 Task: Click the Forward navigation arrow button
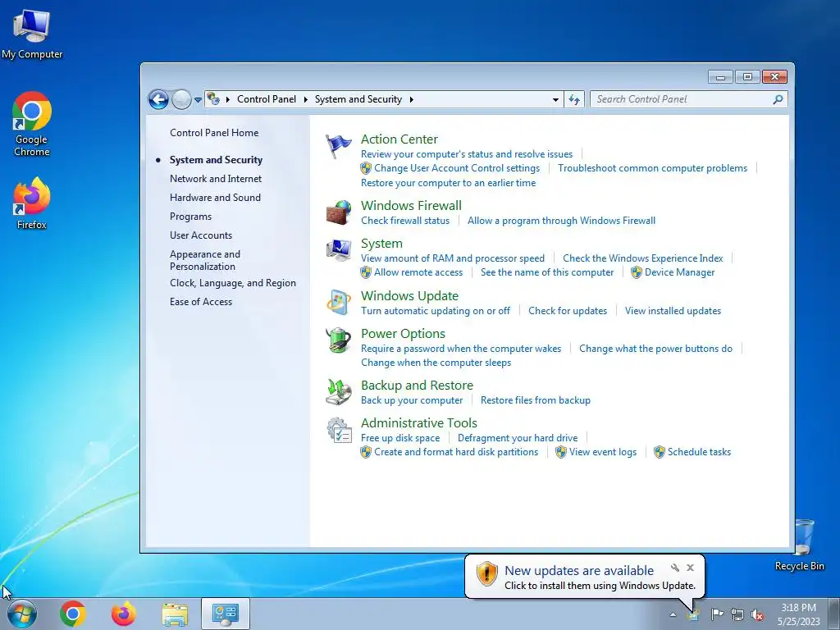[181, 99]
